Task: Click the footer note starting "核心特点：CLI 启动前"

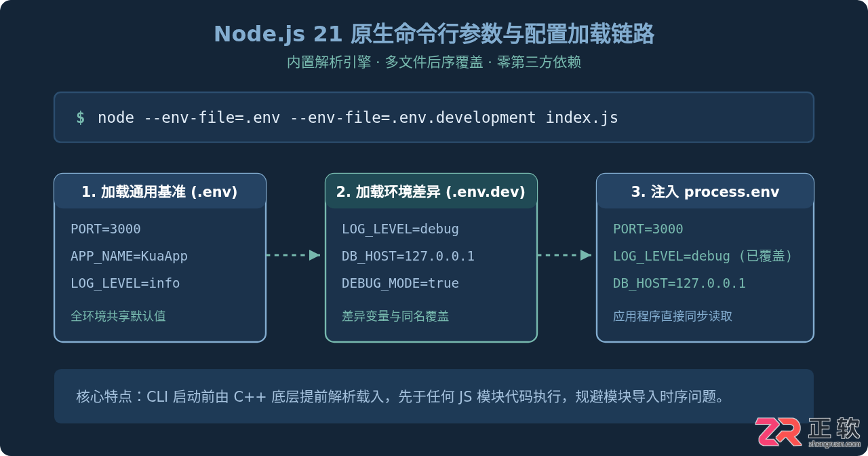Action: [401, 396]
